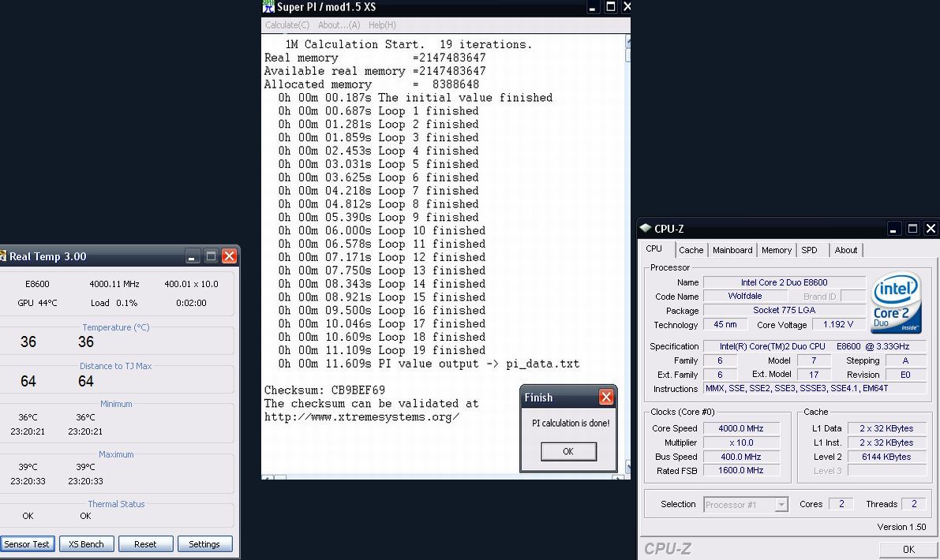The image size is (940, 560).
Task: Click the Revision value 'E0'
Action: click(x=905, y=375)
